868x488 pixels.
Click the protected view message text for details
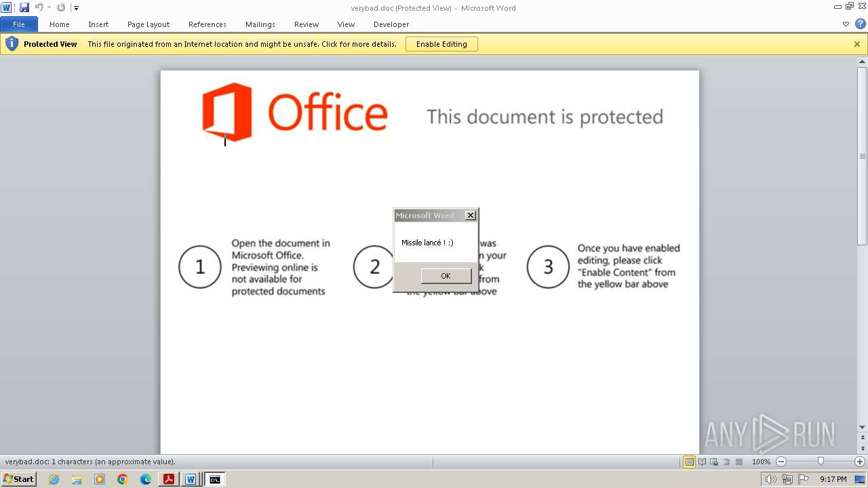click(x=242, y=44)
